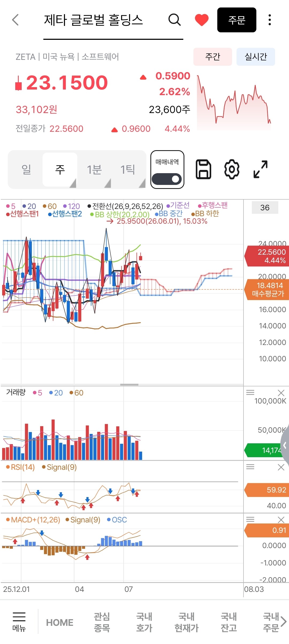Tap the 18.4814 매수평균가 price tag

pyautogui.click(x=267, y=290)
